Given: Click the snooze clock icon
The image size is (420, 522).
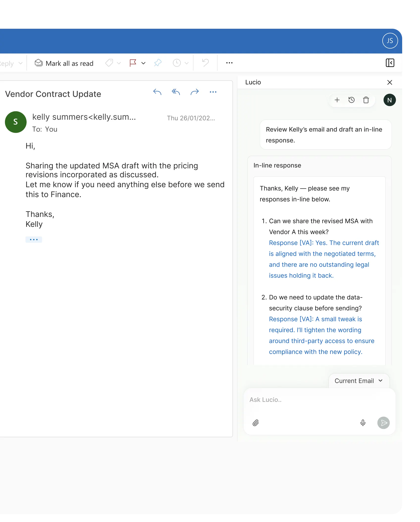Looking at the screenshot, I should point(177,63).
